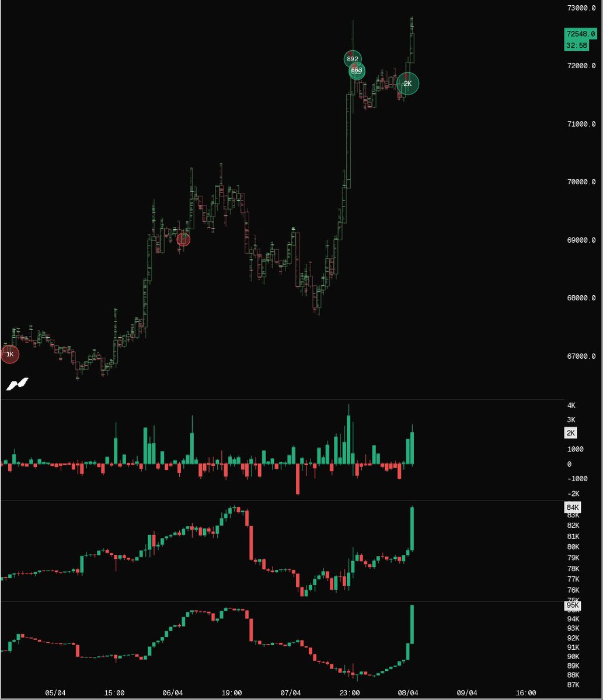Viewport: 603px width, 700px height.
Task: Click the 71000.0 price axis label
Action: pos(581,124)
